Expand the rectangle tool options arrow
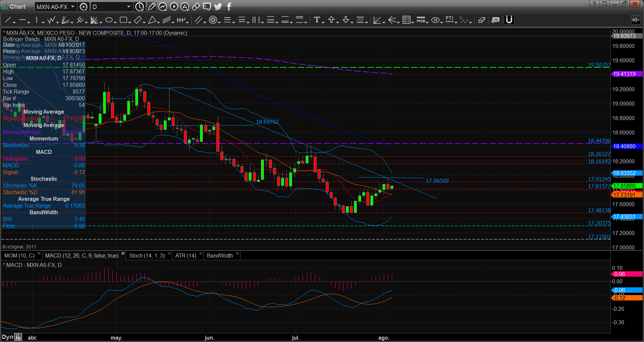This screenshot has width=644, height=342. 129,22
